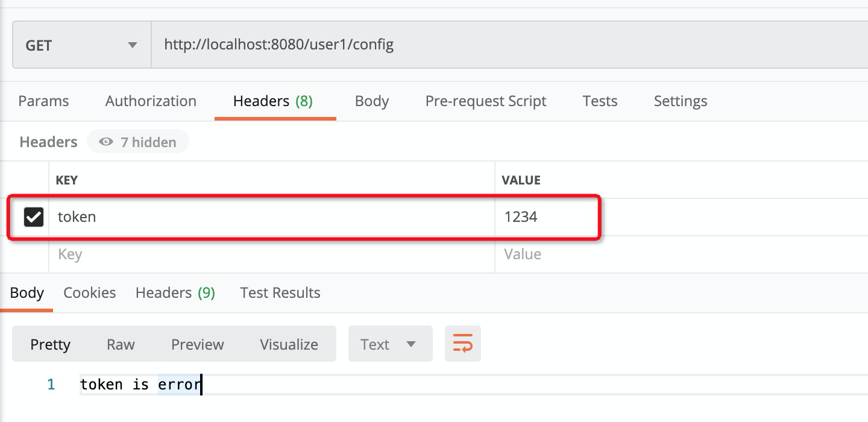
Task: Click the request URL field
Action: coord(509,45)
